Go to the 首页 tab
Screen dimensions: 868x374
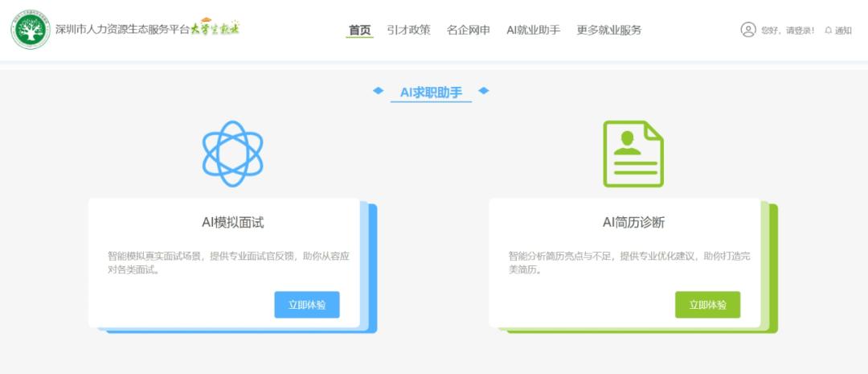point(359,31)
